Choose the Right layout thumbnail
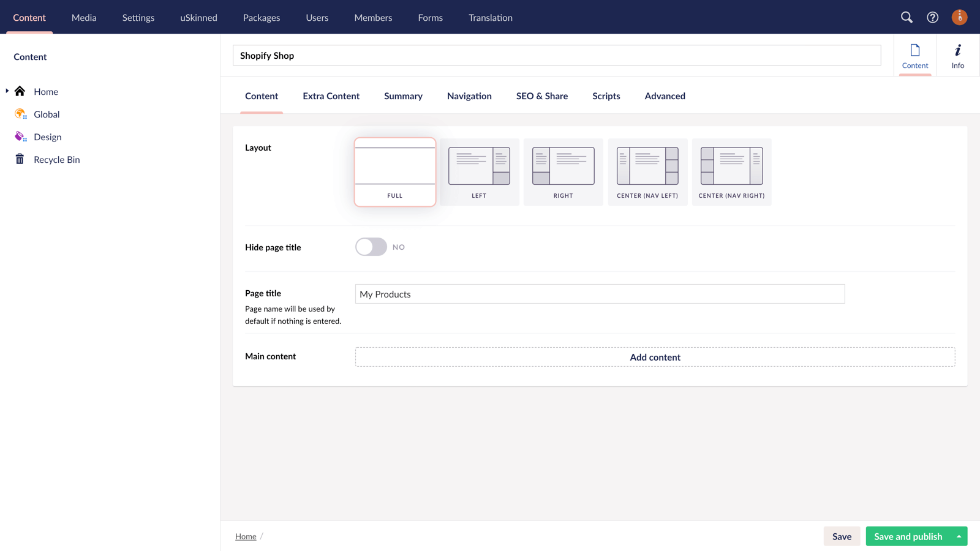Viewport: 980px width, 551px height. [563, 172]
